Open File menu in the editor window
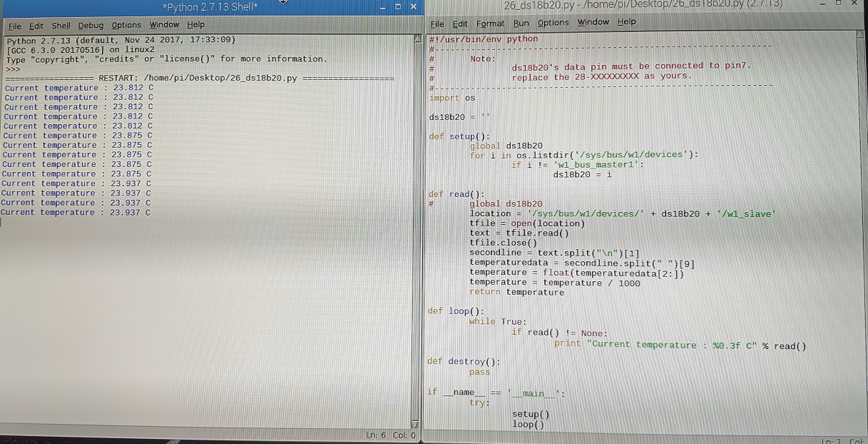The width and height of the screenshot is (868, 444). point(437,24)
